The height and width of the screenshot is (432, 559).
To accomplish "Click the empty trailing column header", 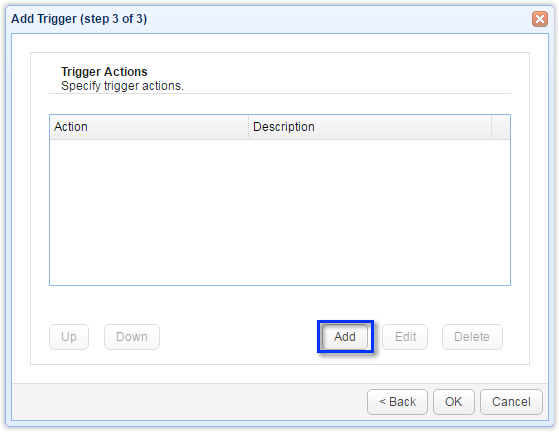I will point(501,127).
